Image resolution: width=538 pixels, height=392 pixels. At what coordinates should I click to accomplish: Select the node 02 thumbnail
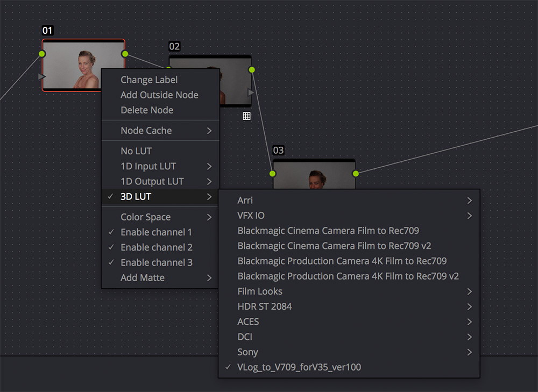tap(236, 81)
